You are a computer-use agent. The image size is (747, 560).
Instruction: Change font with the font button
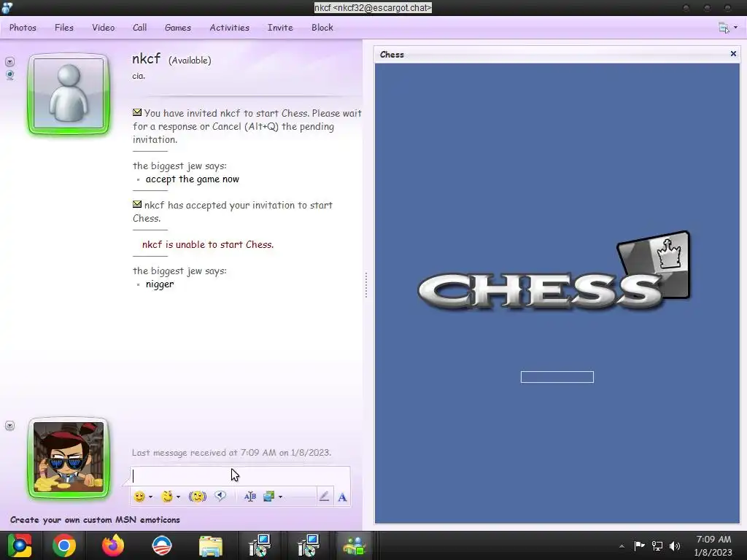click(x=250, y=497)
